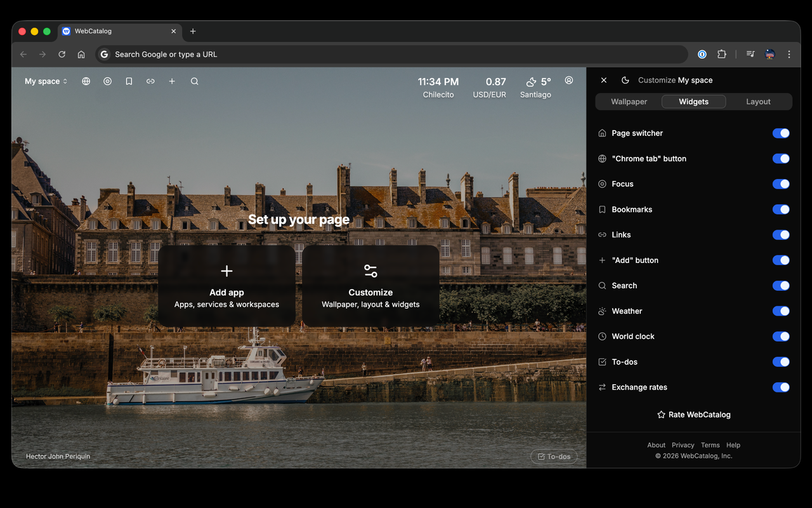This screenshot has width=812, height=508.
Task: Open Bookmarks icon in the page toolbar
Action: pyautogui.click(x=129, y=81)
